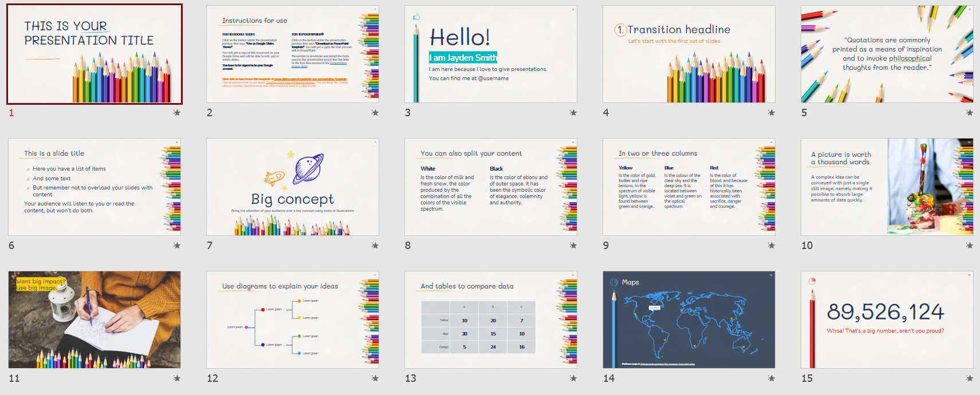The width and height of the screenshot is (980, 395).
Task: Select slide 12 diagrams thumbnail
Action: 293,320
